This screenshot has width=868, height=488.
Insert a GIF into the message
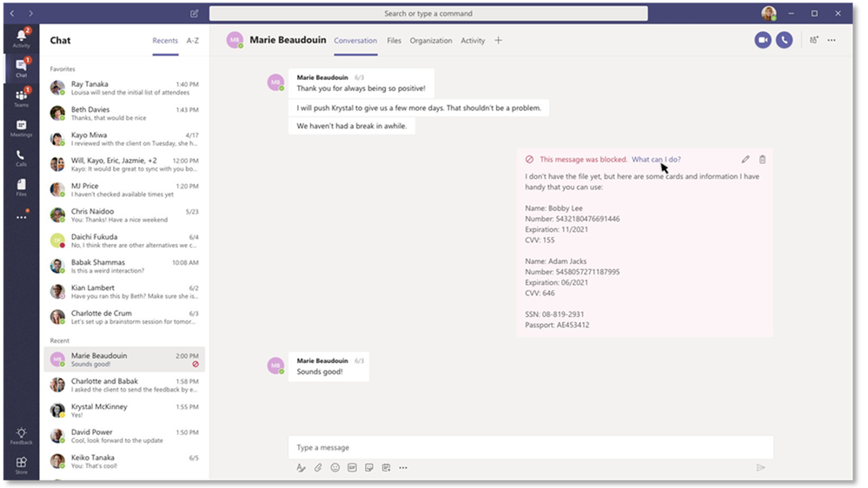[352, 467]
